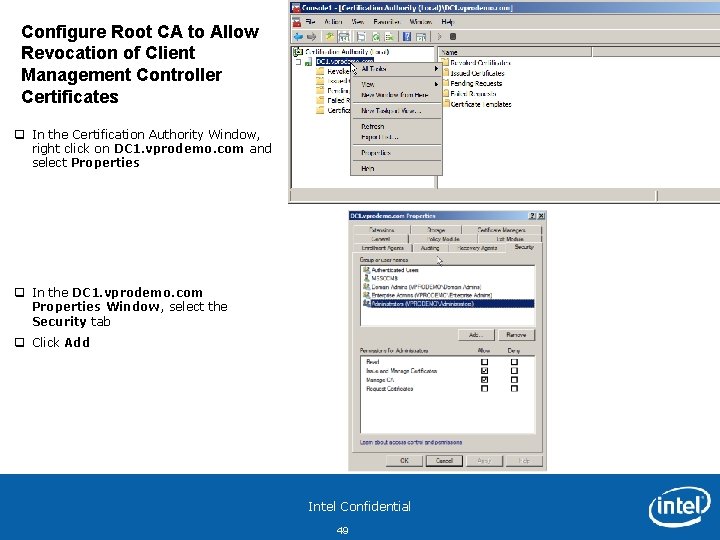Collapse the DC1.vprodemo.com tree node
Screen dimensions: 720x540
click(x=298, y=62)
